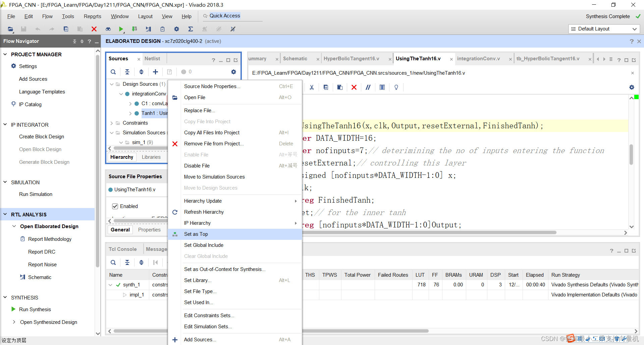Switch to the integrationConv.v editor tab

[478, 59]
